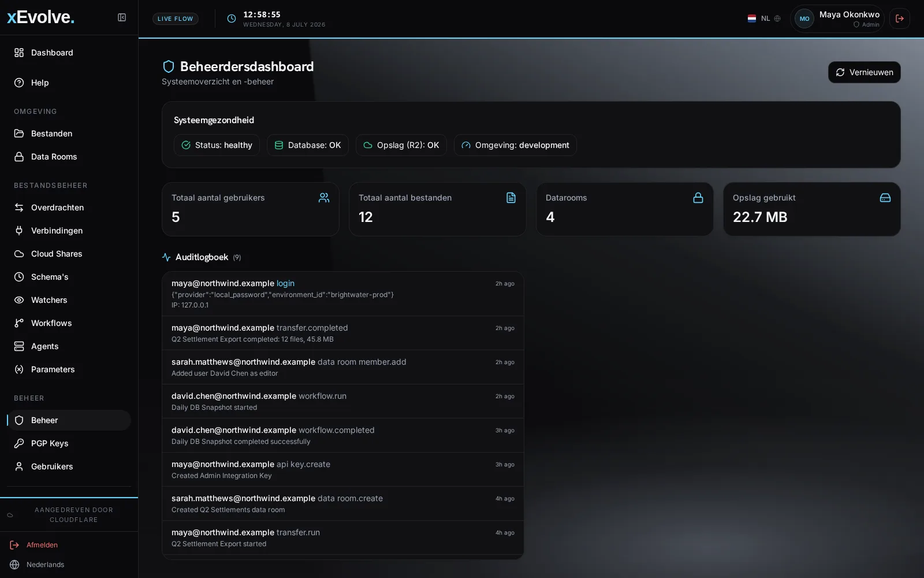924x578 pixels.
Task: Click the drive icon on Opslag gebruikt card
Action: pos(885,198)
